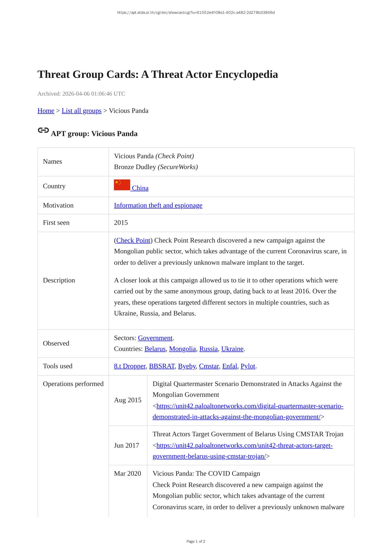Select the Cmstar tool link
Image resolution: width=392 pixels, height=554 pixels.
point(209,366)
